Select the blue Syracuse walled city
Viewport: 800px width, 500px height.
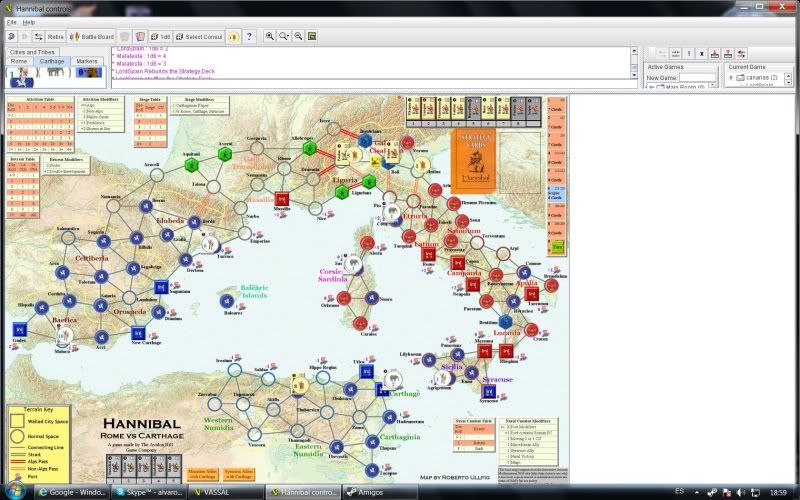click(x=488, y=391)
